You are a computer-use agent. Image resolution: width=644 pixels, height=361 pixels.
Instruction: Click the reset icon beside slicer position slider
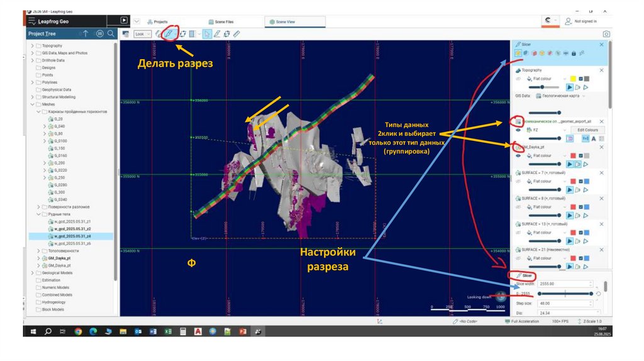click(599, 294)
